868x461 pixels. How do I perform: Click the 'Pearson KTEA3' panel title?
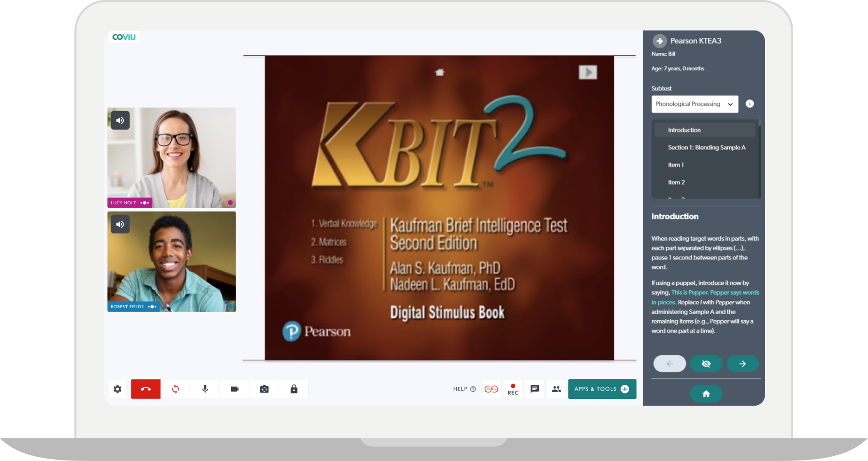coord(696,41)
